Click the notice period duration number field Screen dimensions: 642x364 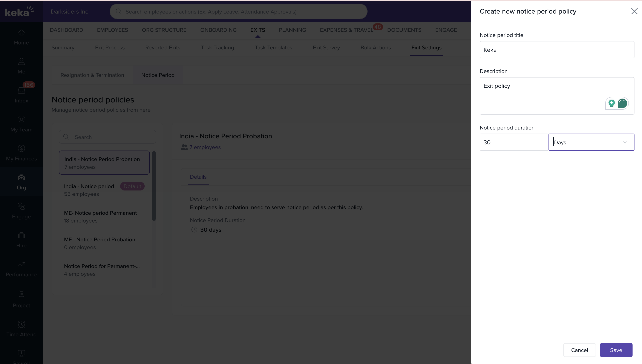pos(514,142)
